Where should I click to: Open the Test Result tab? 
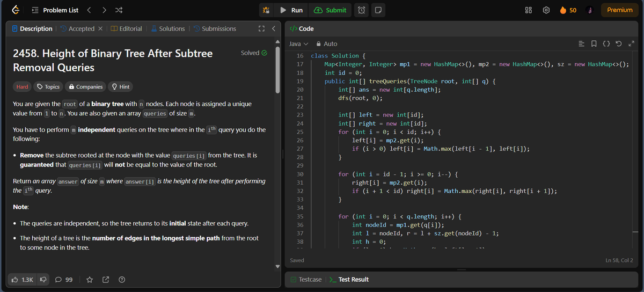[x=349, y=279]
